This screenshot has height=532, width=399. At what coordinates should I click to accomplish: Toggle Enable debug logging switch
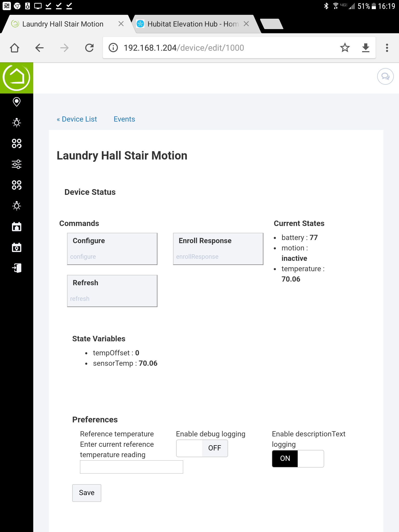[x=202, y=448]
